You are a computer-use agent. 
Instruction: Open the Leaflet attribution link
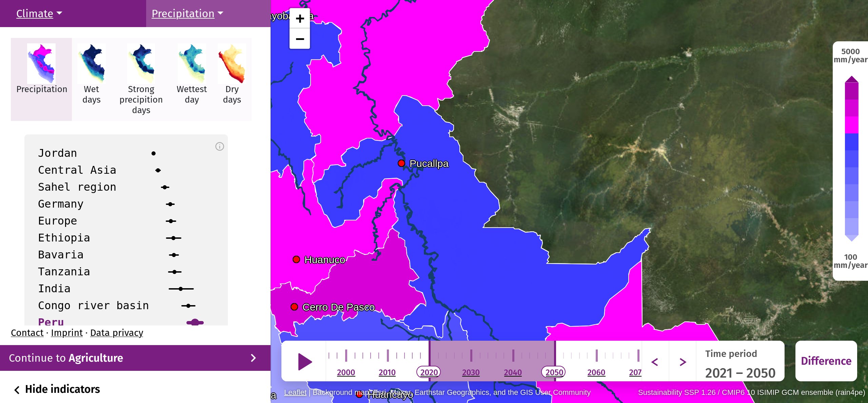click(x=295, y=392)
